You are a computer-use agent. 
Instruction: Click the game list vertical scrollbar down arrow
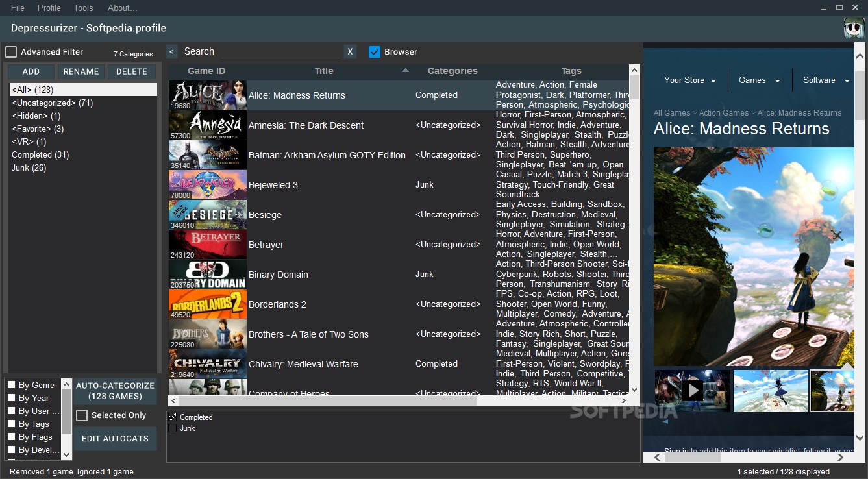coord(634,390)
